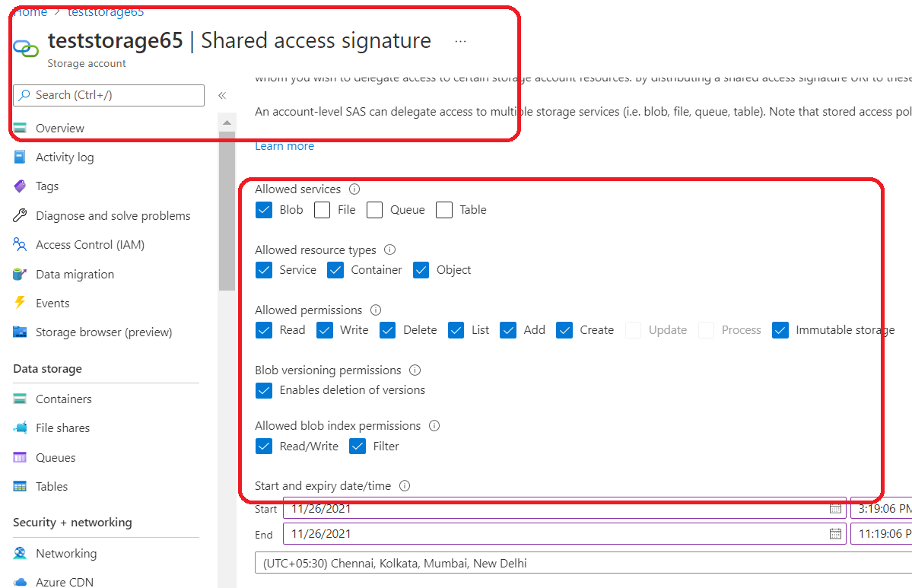This screenshot has width=912, height=588.
Task: Check the File service checkbox
Action: point(323,210)
